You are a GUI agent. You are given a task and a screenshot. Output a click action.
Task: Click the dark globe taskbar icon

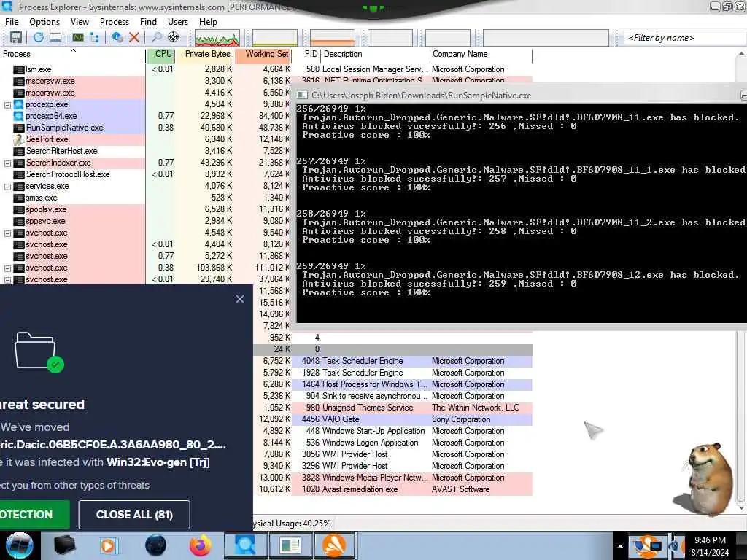click(x=156, y=545)
